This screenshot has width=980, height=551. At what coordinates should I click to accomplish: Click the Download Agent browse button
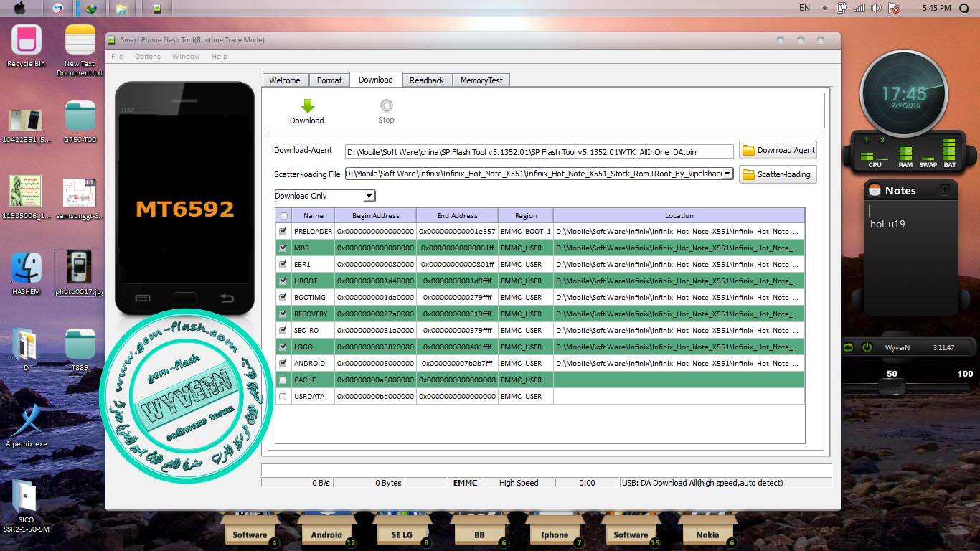778,150
